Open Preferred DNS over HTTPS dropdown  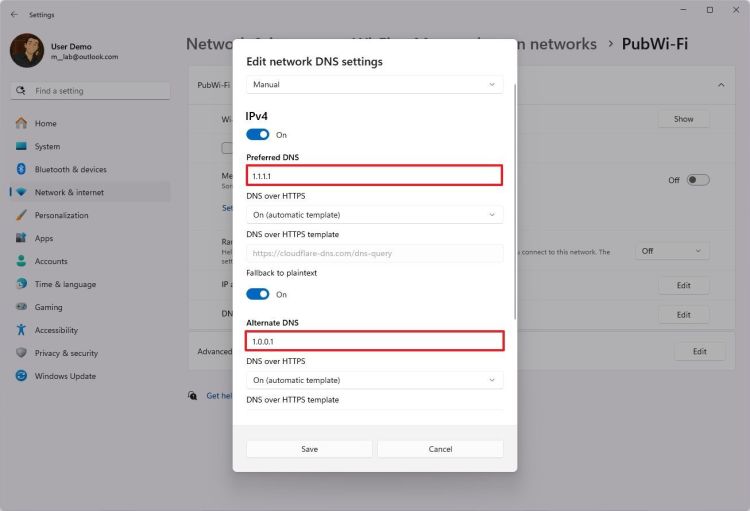click(374, 214)
